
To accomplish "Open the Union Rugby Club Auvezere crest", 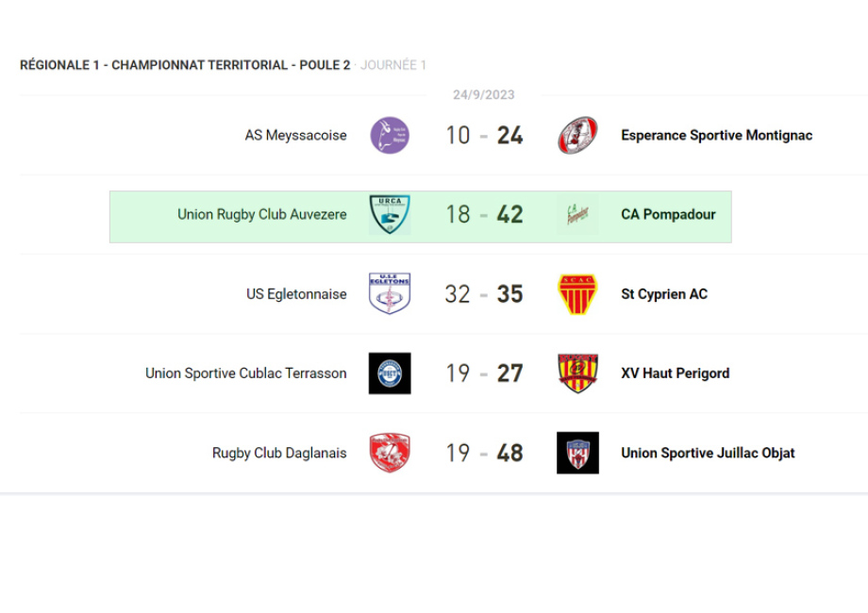I will coord(390,215).
